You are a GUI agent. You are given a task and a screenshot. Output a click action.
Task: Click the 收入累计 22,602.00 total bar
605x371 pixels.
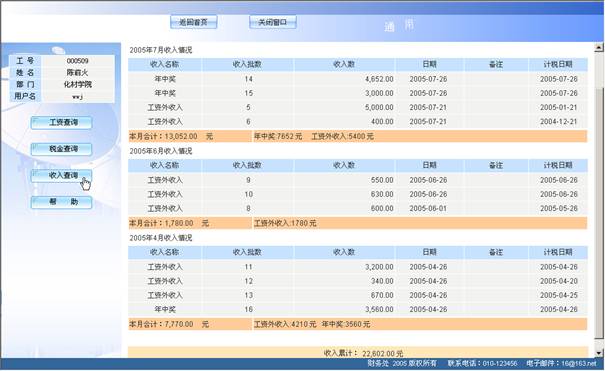coord(358,352)
